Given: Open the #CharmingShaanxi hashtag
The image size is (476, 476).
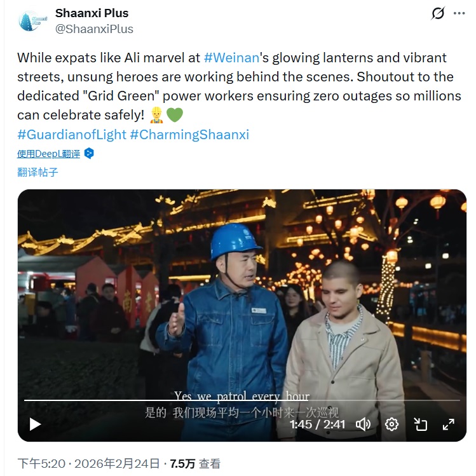Looking at the screenshot, I should click(189, 135).
